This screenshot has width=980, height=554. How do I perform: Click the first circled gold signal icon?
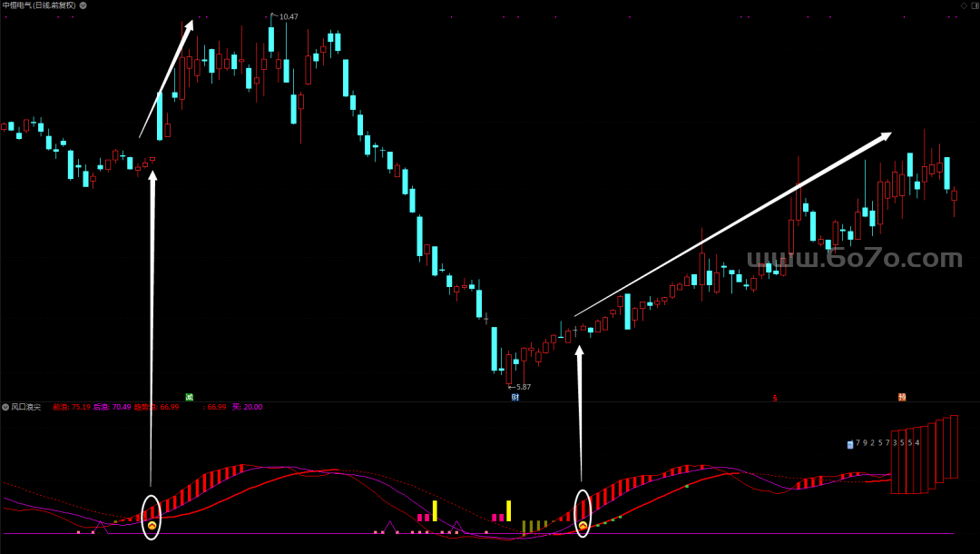(x=152, y=525)
